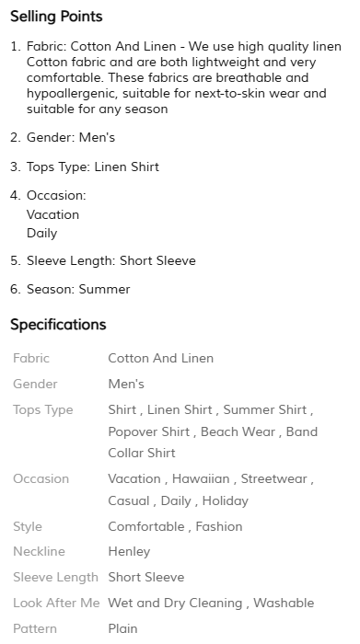Click Hawaiian in Occasion values
This screenshot has width=360, height=644.
click(x=201, y=479)
